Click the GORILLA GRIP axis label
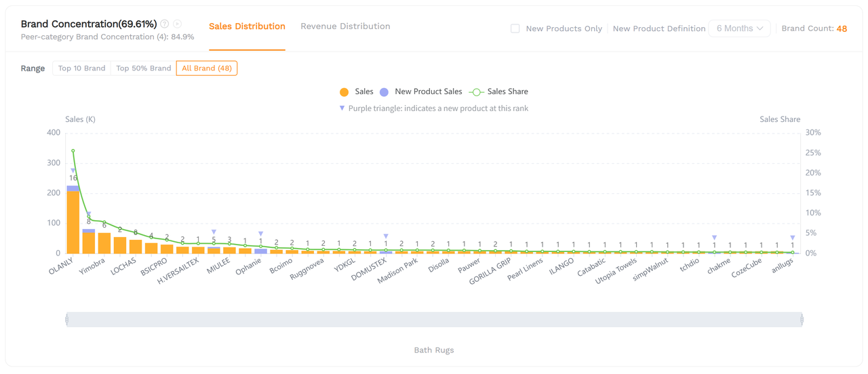The width and height of the screenshot is (868, 374). click(x=490, y=271)
